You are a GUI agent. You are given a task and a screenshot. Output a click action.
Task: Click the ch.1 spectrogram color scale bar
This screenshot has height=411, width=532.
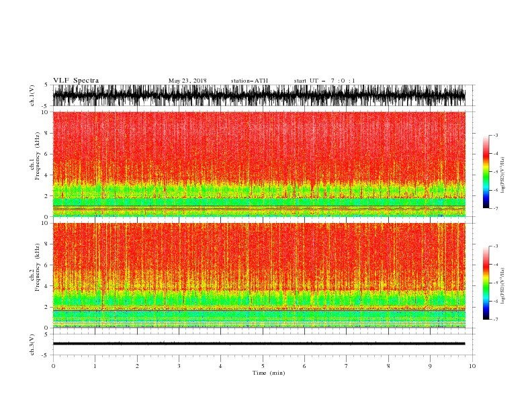486,171
